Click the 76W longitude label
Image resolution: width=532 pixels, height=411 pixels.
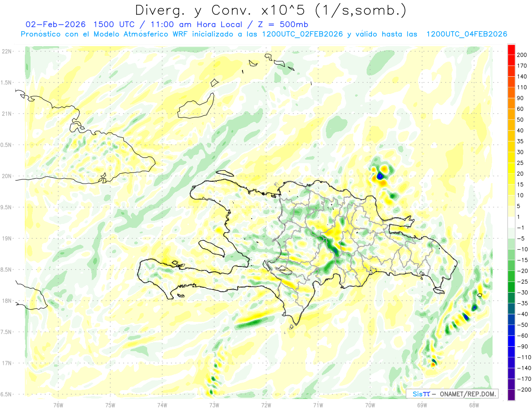point(58,405)
